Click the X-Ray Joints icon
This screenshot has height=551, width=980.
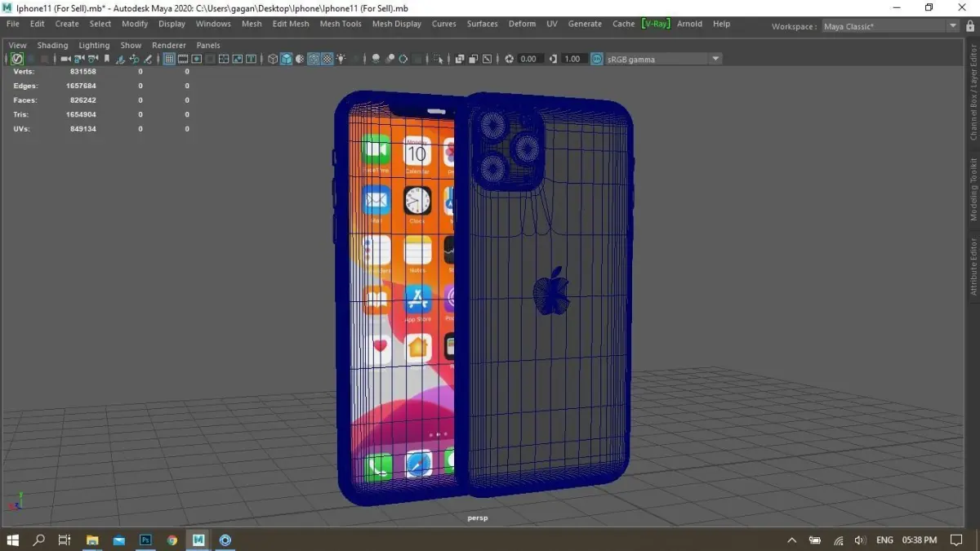pos(488,59)
